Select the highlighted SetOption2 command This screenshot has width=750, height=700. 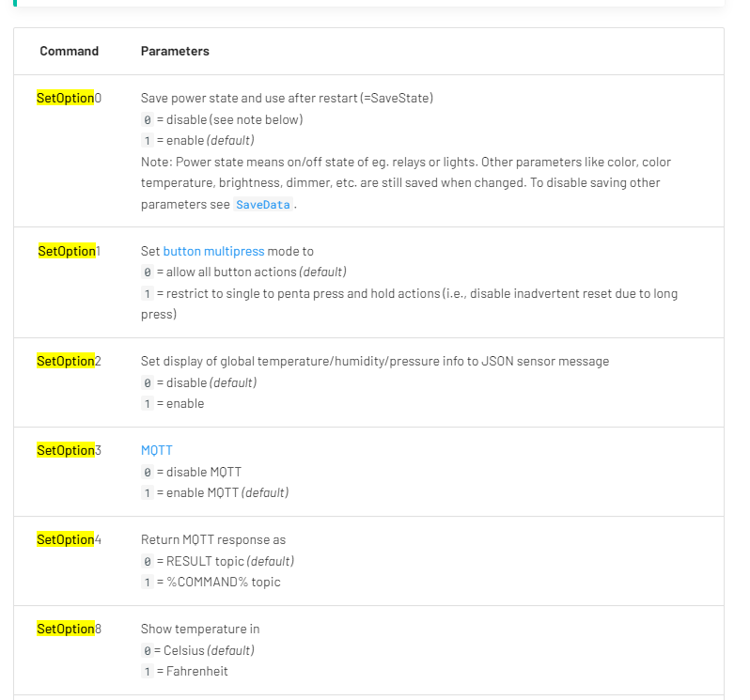[x=69, y=361]
